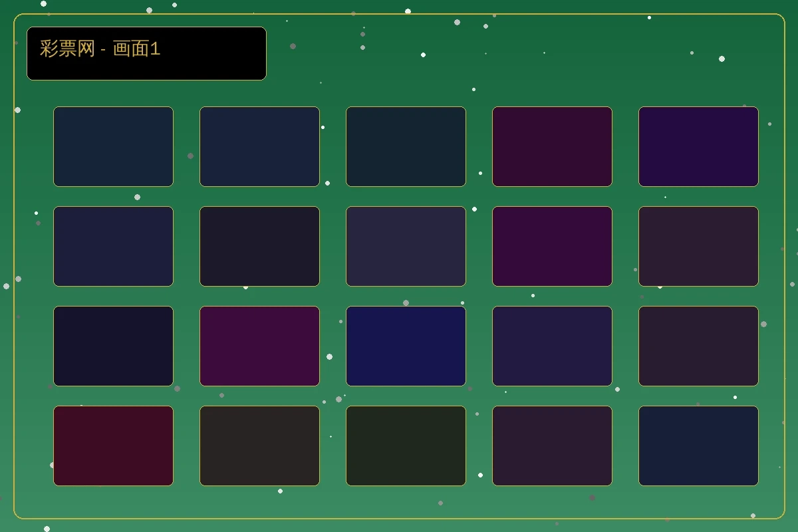
Task: Select the near-black second tile, second row
Action: (x=259, y=246)
